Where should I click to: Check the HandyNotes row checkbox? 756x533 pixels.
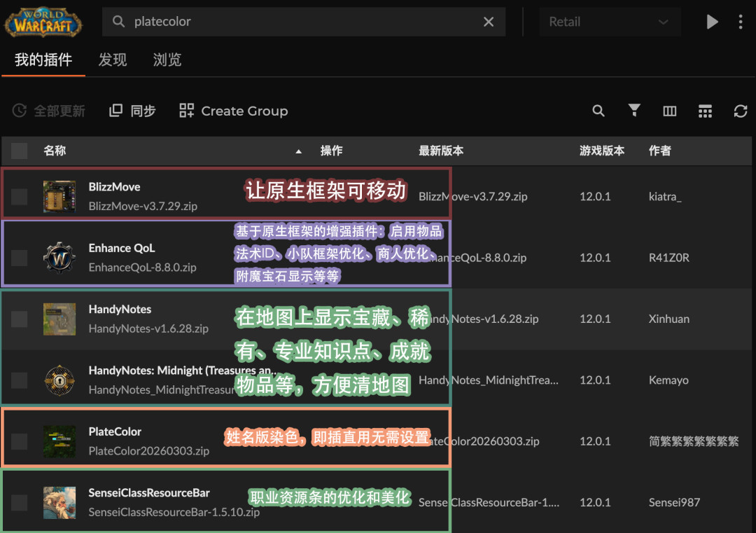20,319
